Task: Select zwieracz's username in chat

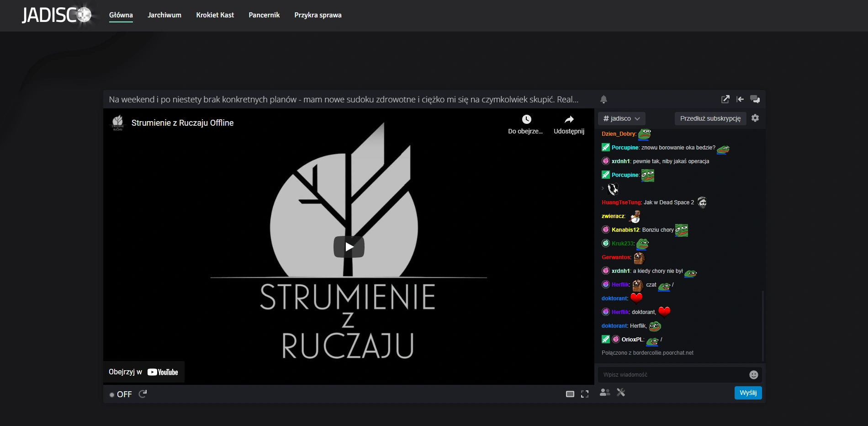Action: [x=613, y=216]
